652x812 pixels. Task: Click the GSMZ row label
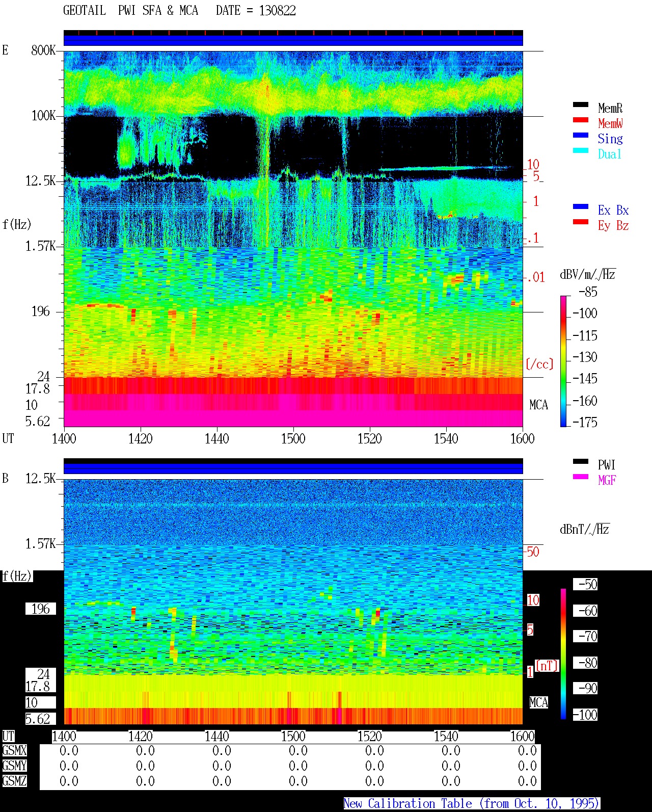(14, 781)
